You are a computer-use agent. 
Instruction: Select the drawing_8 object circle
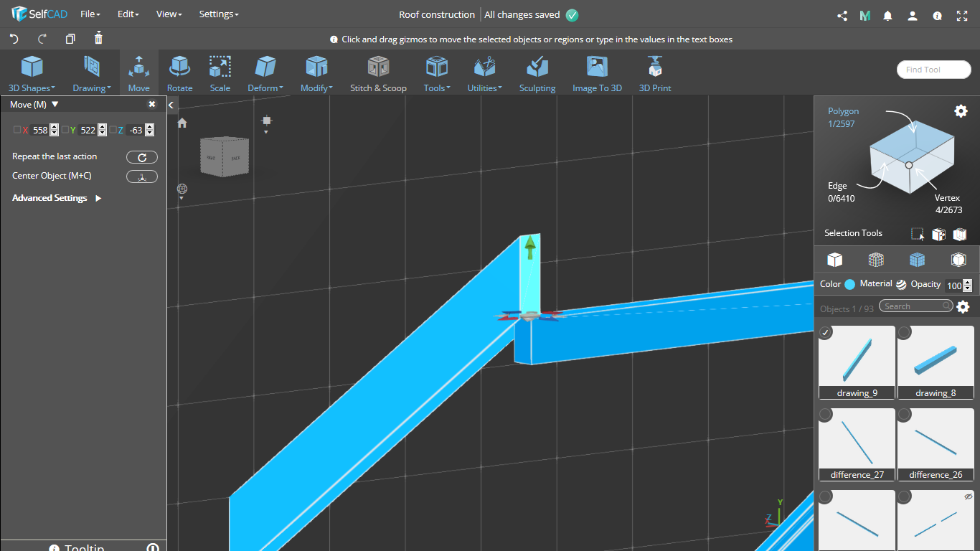coord(905,332)
